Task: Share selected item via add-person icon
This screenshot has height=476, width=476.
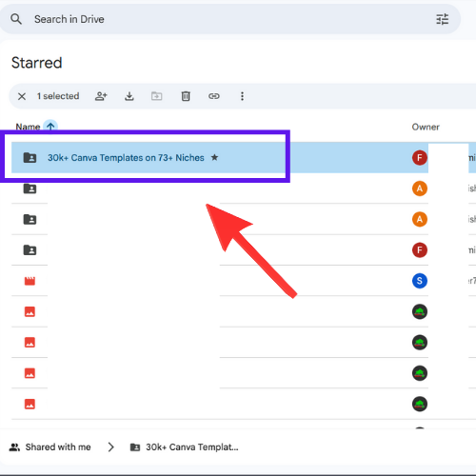Action: (x=101, y=96)
